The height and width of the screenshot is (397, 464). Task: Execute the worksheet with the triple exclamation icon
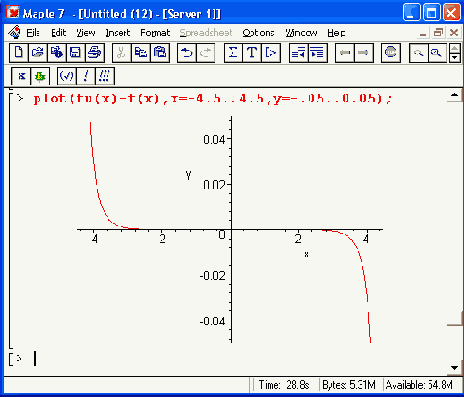(x=105, y=76)
